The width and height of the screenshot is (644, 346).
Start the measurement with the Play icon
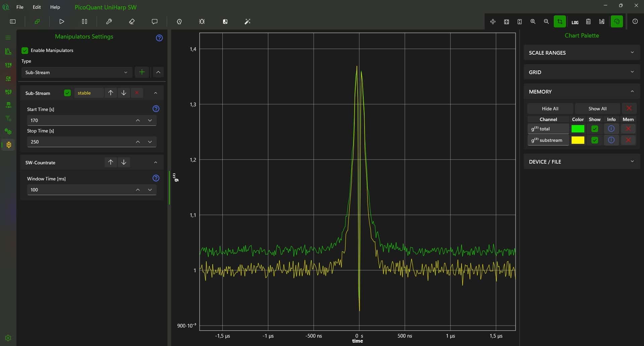coord(61,21)
